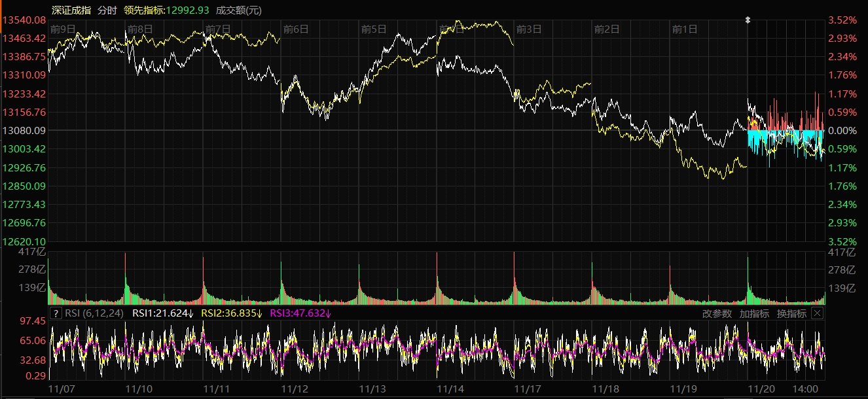
Task: Click the 深证成指 index title
Action: (x=71, y=10)
